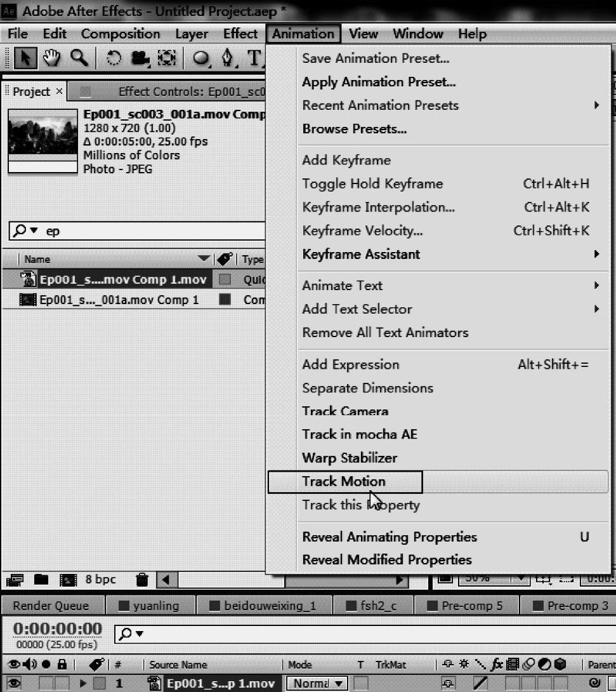Select the Unified Camera tool

pos(140,58)
